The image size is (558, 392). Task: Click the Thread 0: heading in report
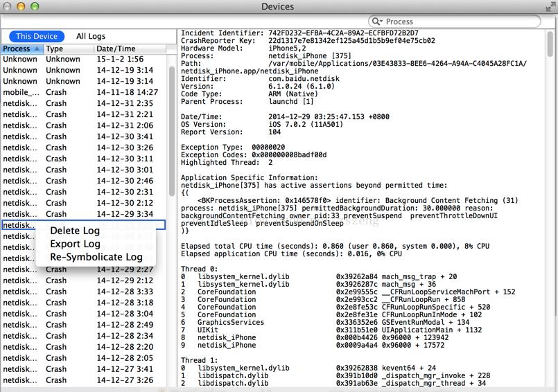click(x=200, y=269)
